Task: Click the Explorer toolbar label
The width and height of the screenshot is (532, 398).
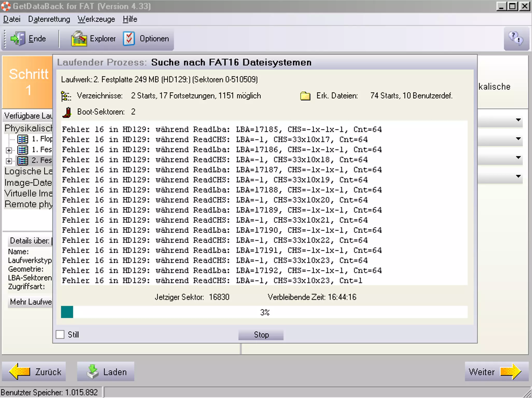Action: coord(103,39)
